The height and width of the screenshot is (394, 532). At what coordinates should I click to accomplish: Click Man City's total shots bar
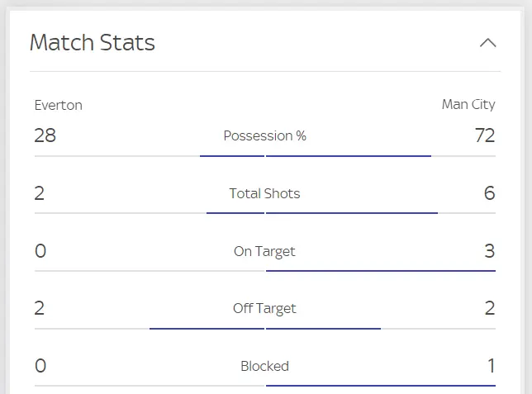(x=352, y=213)
